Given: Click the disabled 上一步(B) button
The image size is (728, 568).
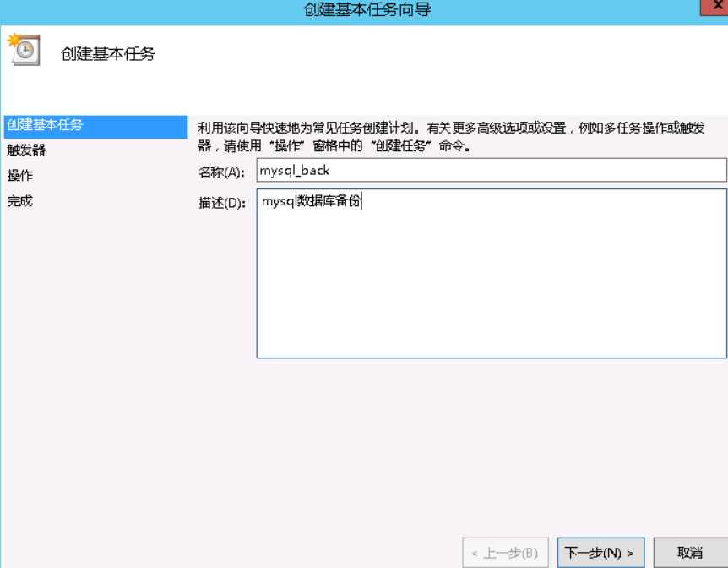Looking at the screenshot, I should point(505,553).
